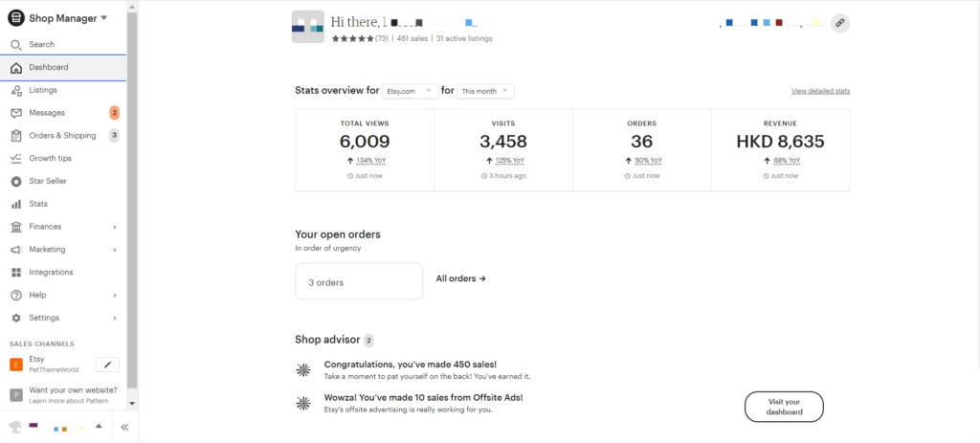Click the Messages badge showing 2
The width and height of the screenshot is (980, 443).
pyautogui.click(x=115, y=113)
